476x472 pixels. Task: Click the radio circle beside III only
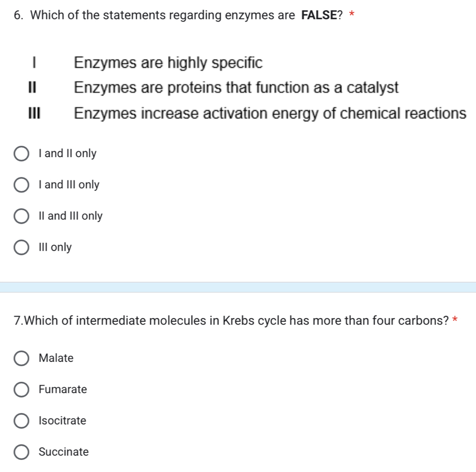(x=21, y=247)
